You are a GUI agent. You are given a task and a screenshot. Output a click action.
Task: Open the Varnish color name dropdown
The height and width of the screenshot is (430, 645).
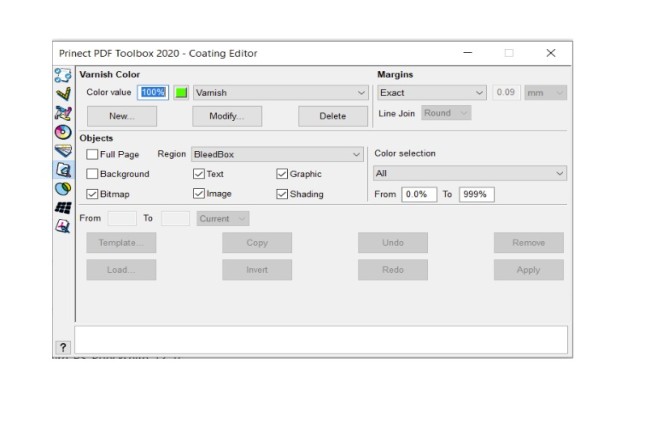pyautogui.click(x=280, y=93)
